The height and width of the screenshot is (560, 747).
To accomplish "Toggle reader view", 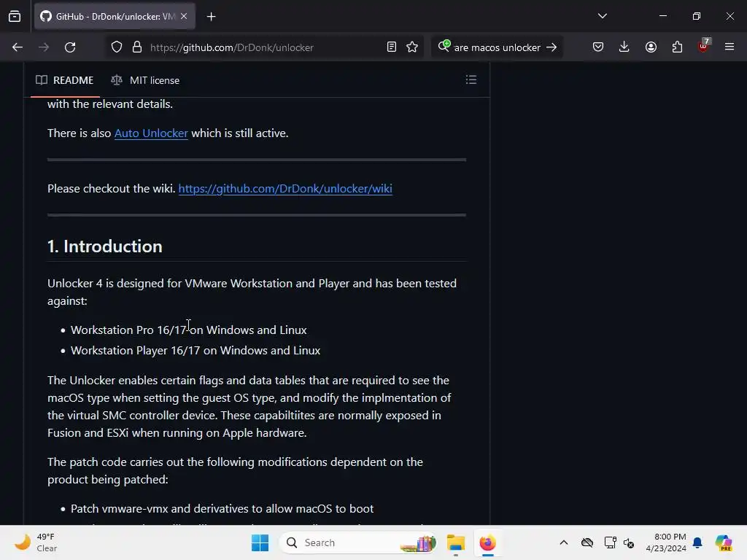I will tap(392, 47).
